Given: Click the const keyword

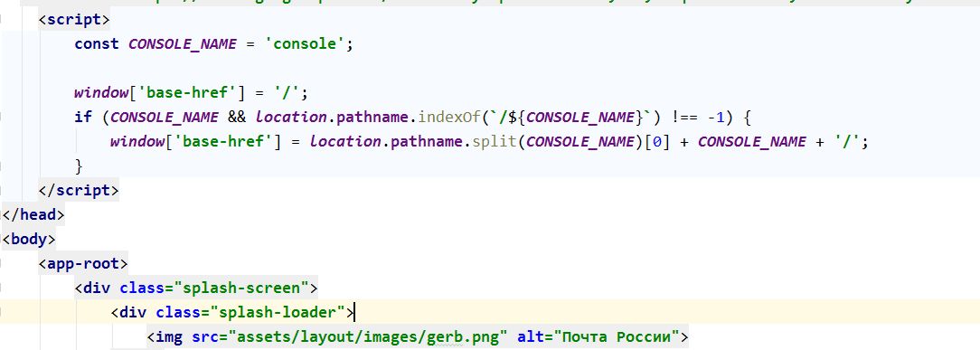Looking at the screenshot, I should tap(97, 44).
